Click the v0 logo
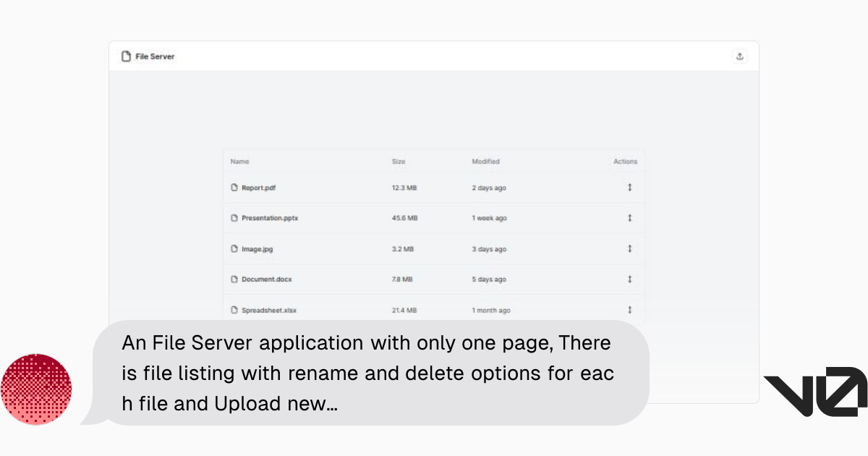Viewport: 868px width, 456px height. 815,392
